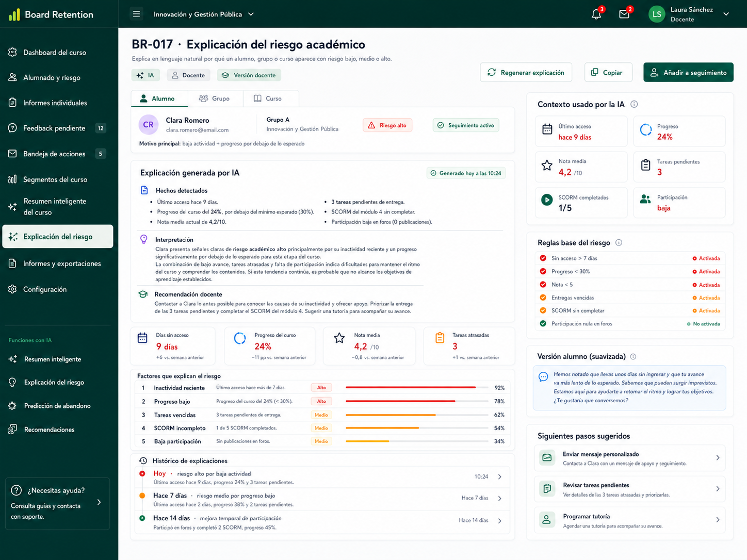Click the Versión alumno message box

(x=629, y=388)
